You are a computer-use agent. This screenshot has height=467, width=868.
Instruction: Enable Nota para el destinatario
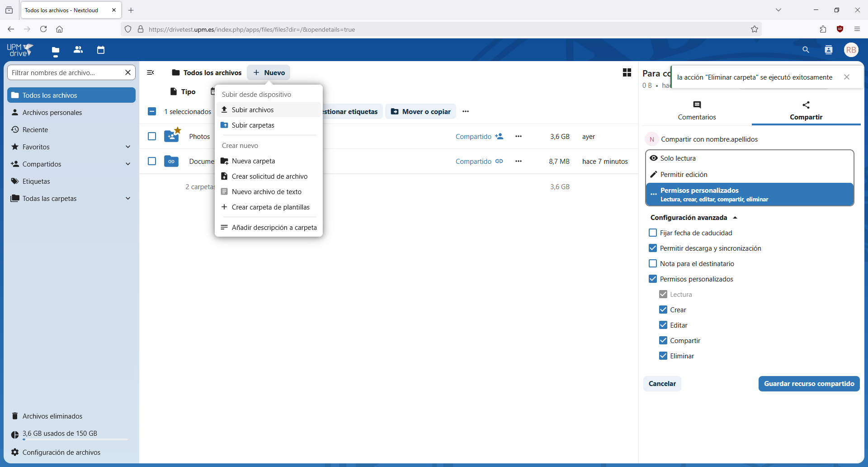653,263
